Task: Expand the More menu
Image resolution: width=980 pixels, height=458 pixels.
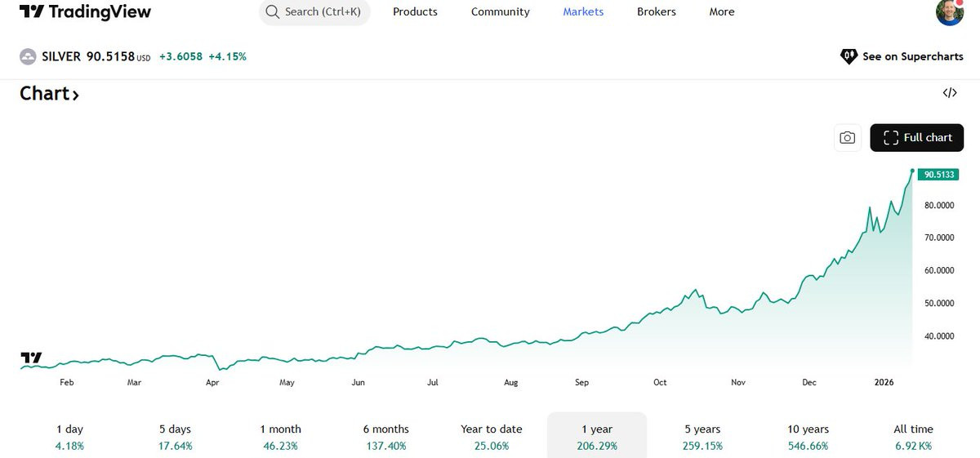Action: [x=722, y=12]
